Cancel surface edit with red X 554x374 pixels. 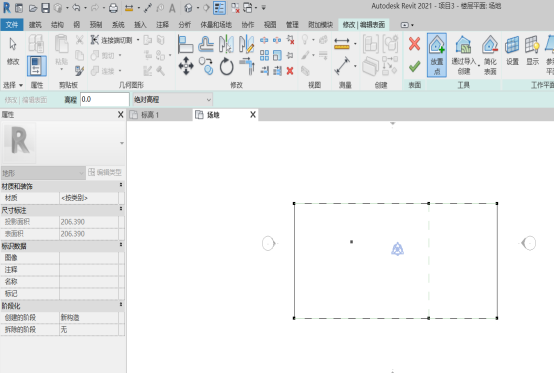(414, 44)
